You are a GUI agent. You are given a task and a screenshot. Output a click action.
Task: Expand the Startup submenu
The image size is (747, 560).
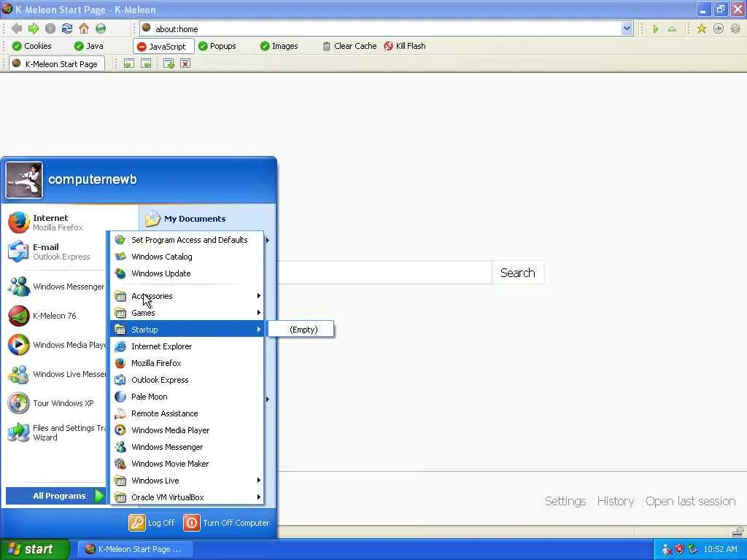(187, 330)
